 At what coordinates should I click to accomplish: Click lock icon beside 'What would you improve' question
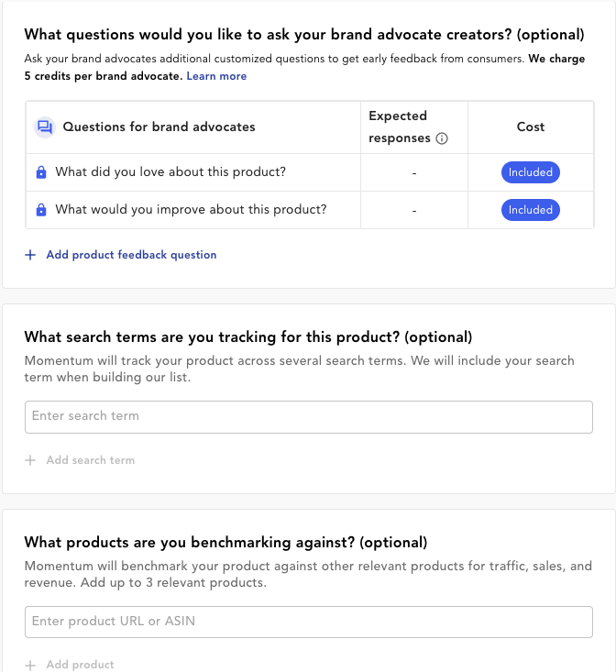41,210
